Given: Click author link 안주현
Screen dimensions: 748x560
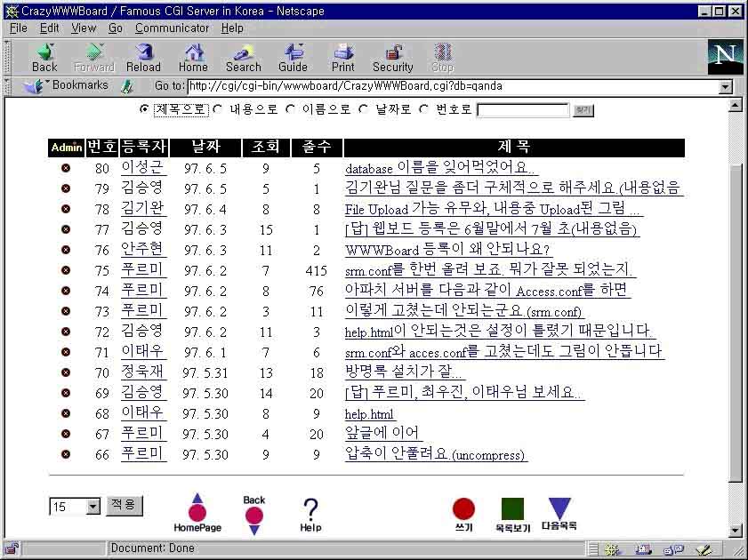Looking at the screenshot, I should click(142, 249).
